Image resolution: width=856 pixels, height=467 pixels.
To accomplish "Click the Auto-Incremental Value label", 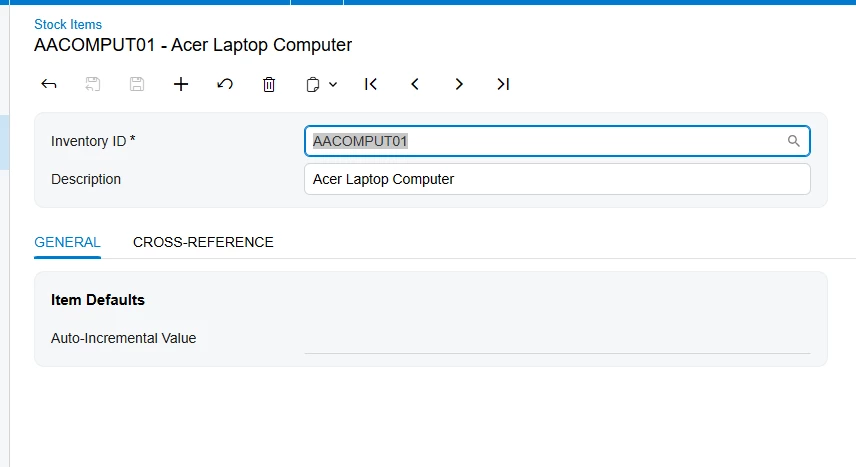I will click(123, 338).
